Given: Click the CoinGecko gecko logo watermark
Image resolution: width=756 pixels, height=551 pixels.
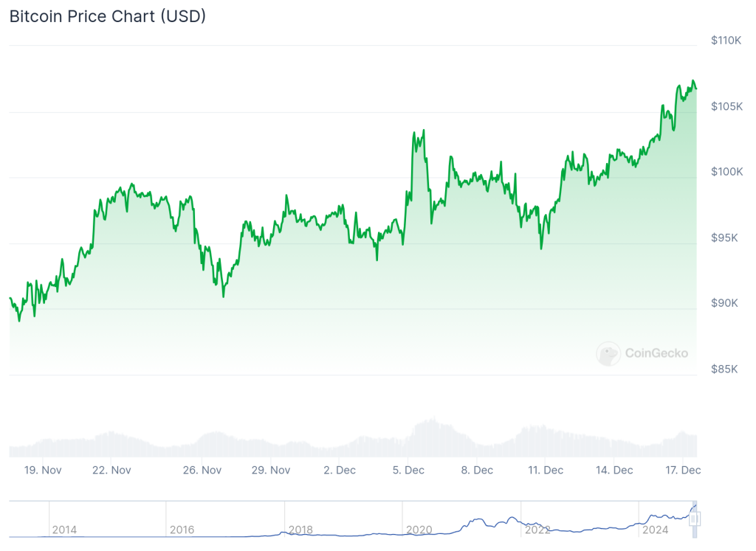Looking at the screenshot, I should (608, 353).
